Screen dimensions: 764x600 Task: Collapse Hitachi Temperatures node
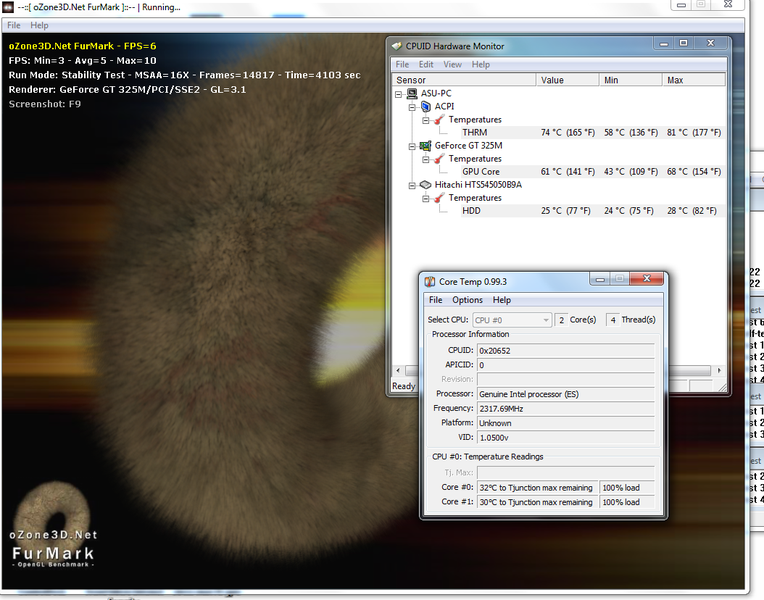[426, 198]
